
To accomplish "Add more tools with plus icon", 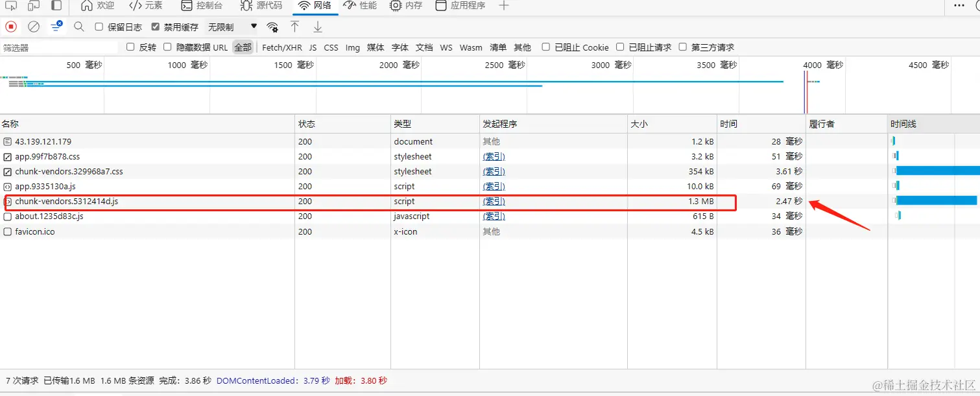I will (x=504, y=6).
